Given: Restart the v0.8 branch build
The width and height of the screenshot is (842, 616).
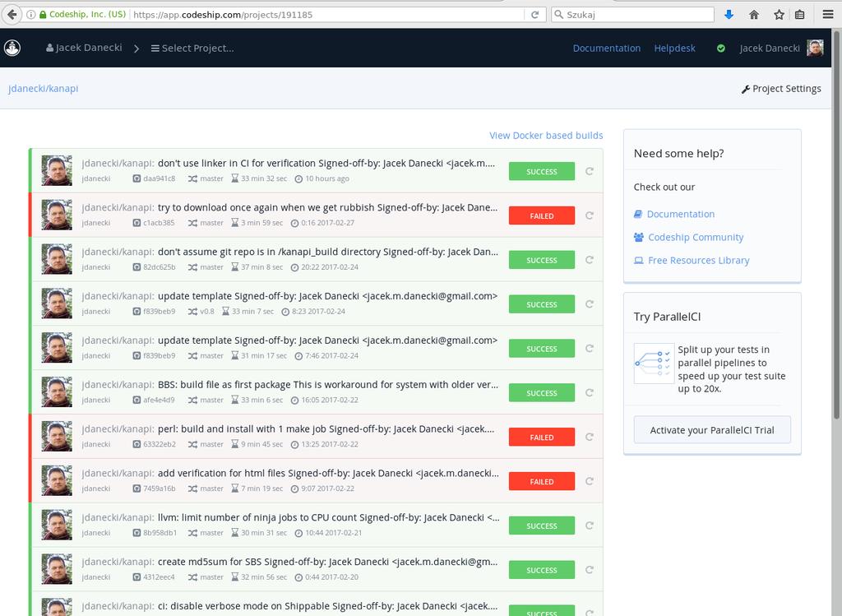Looking at the screenshot, I should click(589, 304).
